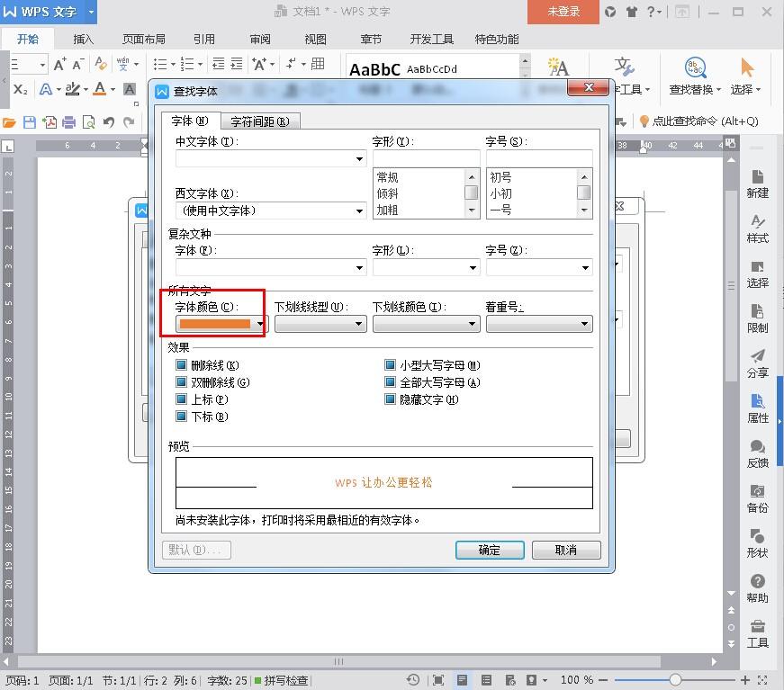Click the 确定 button
784x690 pixels.
point(490,550)
